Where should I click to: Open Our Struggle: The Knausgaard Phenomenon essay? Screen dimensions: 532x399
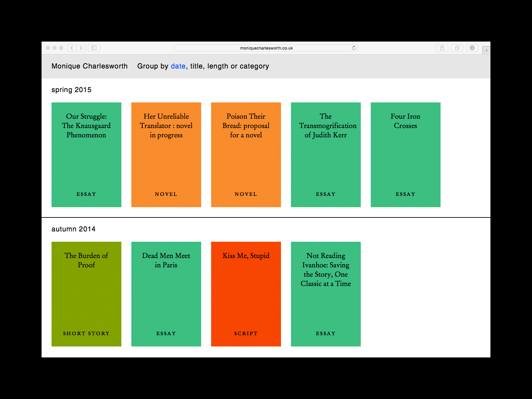(86, 155)
